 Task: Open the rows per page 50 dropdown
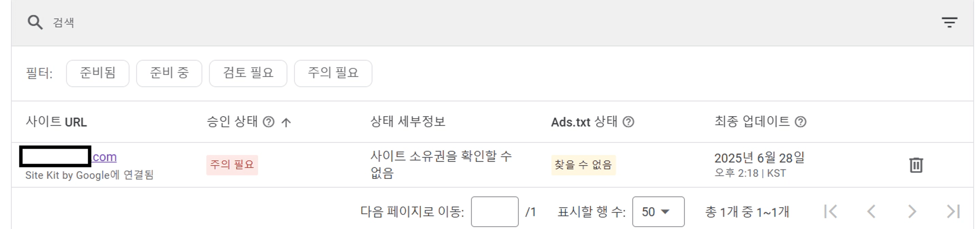[658, 211]
